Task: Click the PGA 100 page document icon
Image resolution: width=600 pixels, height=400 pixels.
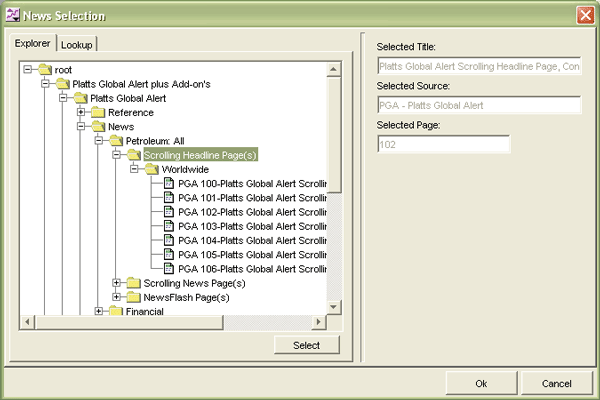Action: pyautogui.click(x=168, y=184)
